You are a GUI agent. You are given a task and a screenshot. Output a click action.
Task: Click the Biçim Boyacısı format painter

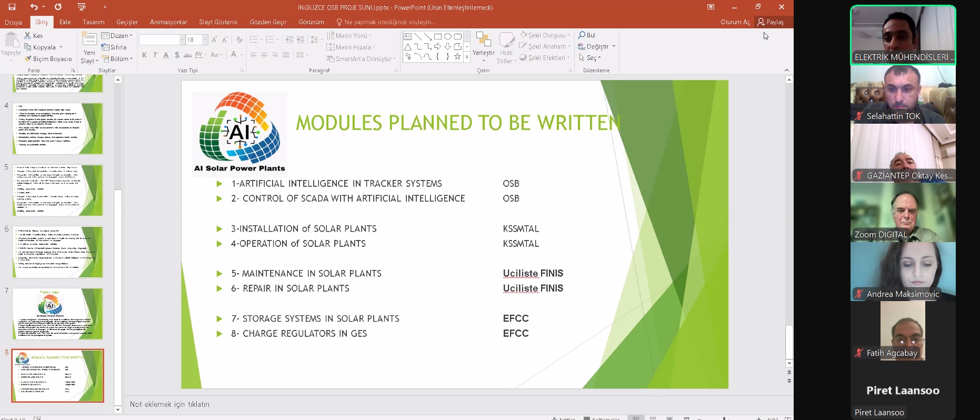click(48, 59)
